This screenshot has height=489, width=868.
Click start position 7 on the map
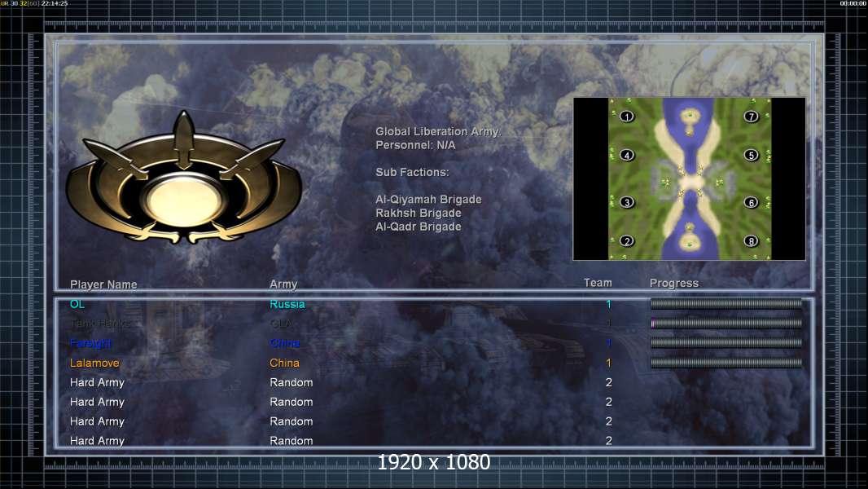752,117
